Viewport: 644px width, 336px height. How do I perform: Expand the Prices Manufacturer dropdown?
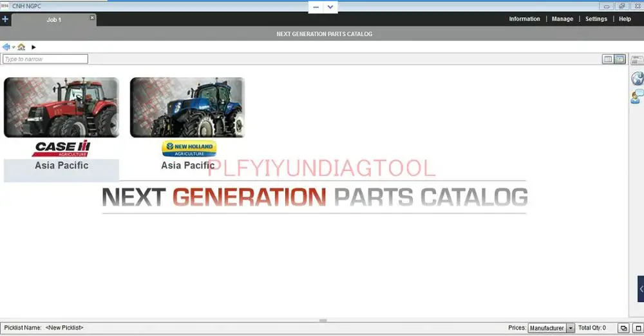click(x=570, y=328)
